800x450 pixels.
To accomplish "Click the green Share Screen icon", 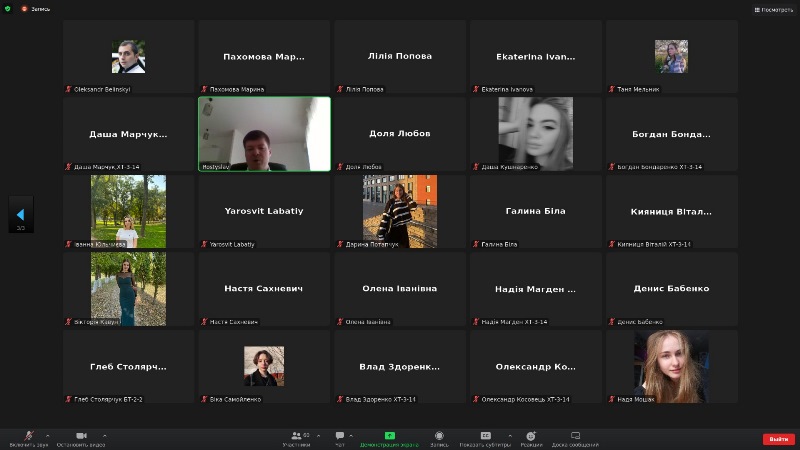I will click(389, 436).
